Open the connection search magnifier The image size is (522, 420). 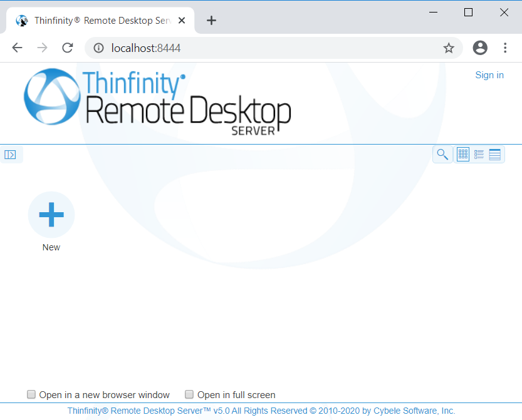click(442, 155)
